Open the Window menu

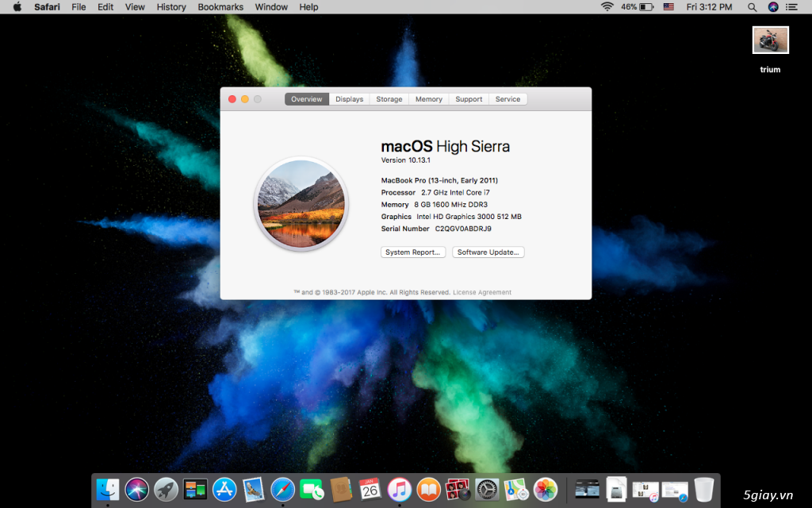271,6
